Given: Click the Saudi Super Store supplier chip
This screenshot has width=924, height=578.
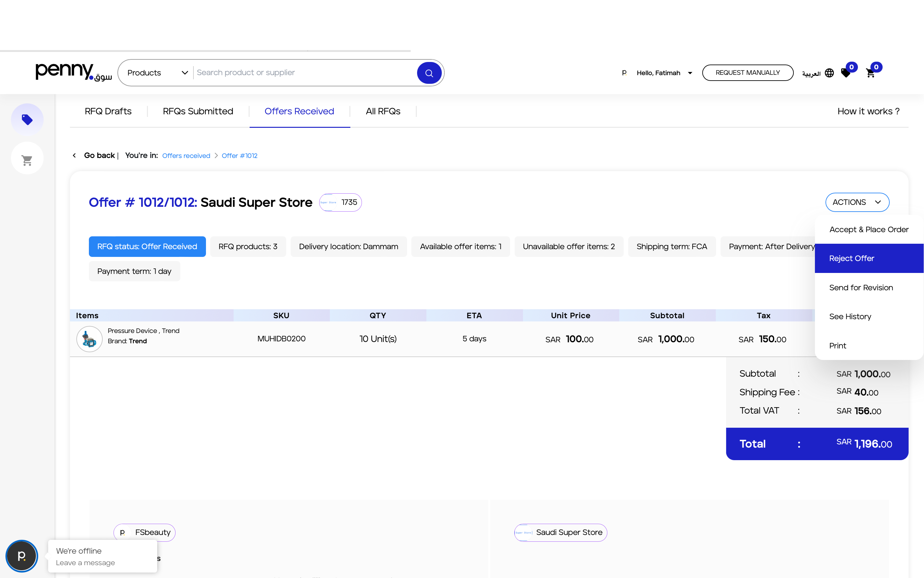Looking at the screenshot, I should click(560, 532).
